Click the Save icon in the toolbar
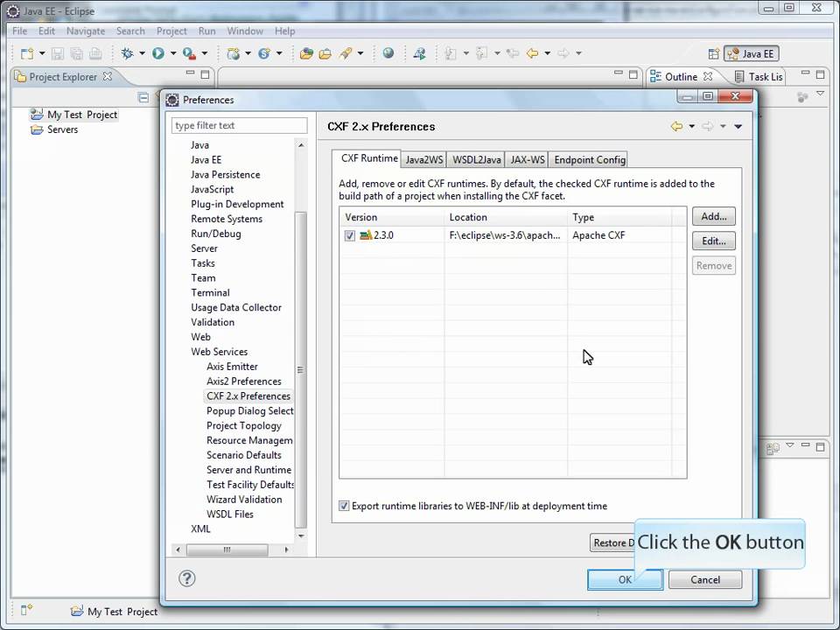This screenshot has width=840, height=630. (x=58, y=53)
